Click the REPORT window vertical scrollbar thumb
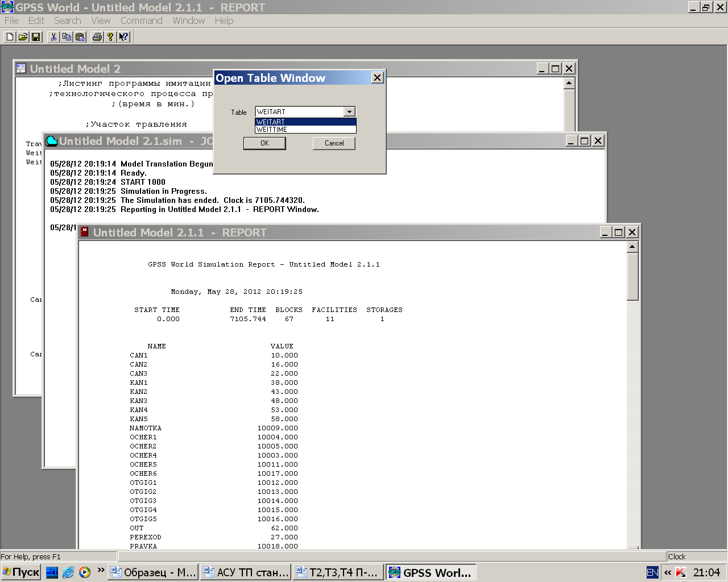Image resolution: width=728 pixels, height=582 pixels. [x=632, y=277]
